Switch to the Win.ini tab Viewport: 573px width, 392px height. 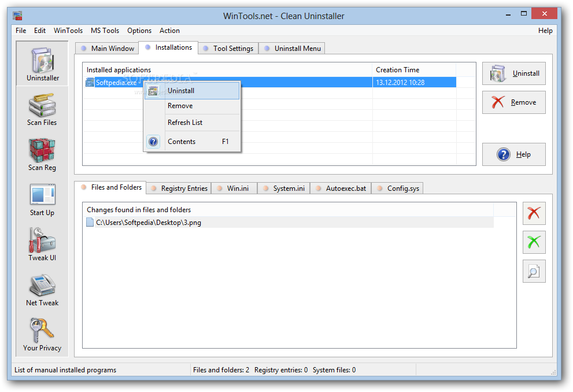(234, 188)
